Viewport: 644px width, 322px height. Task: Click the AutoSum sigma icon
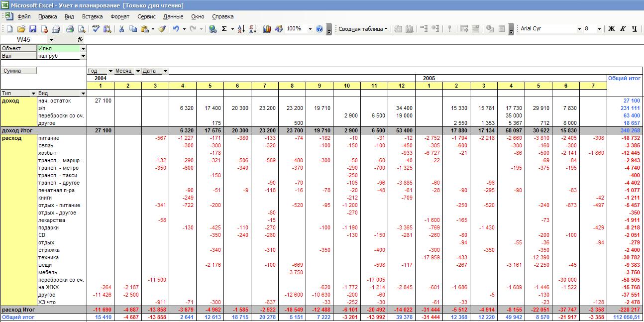coord(224,29)
